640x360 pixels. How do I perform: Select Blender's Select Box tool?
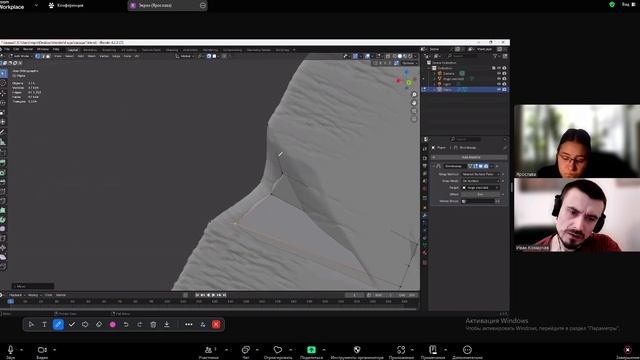[x=3, y=73]
